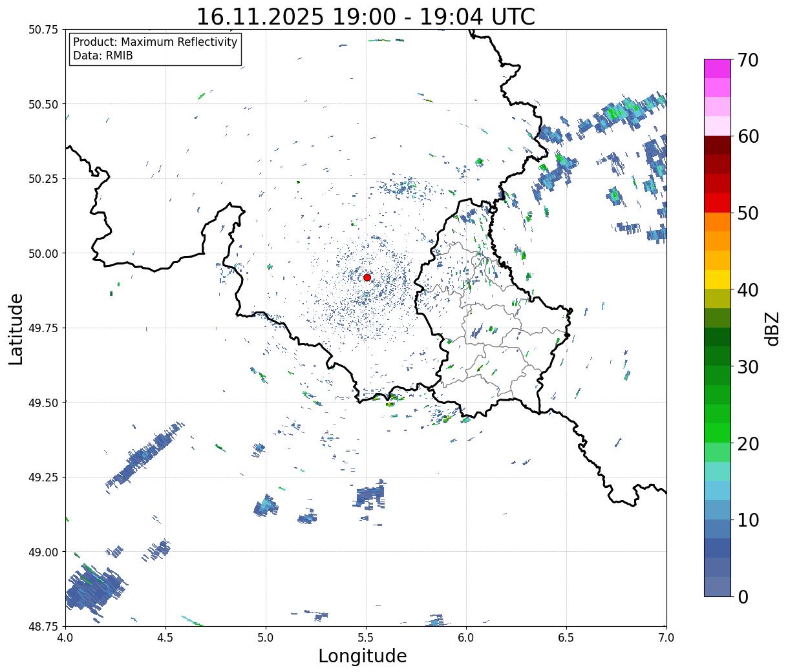Click the plot title showing 16.11.2025 19:00 - 19:04 UTC
Viewport: 788px width, 672px height.
pos(366,16)
